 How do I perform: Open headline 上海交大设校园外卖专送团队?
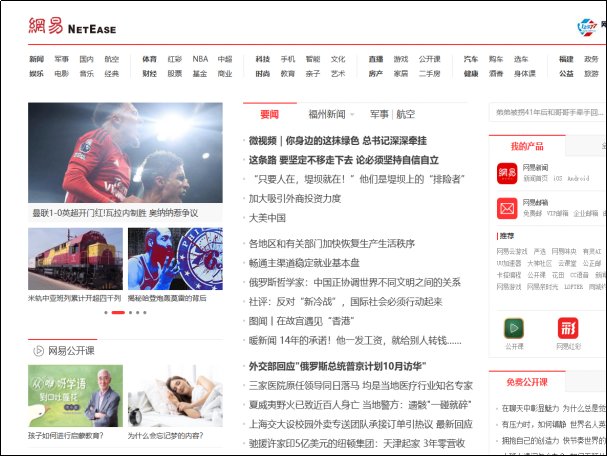[360, 424]
